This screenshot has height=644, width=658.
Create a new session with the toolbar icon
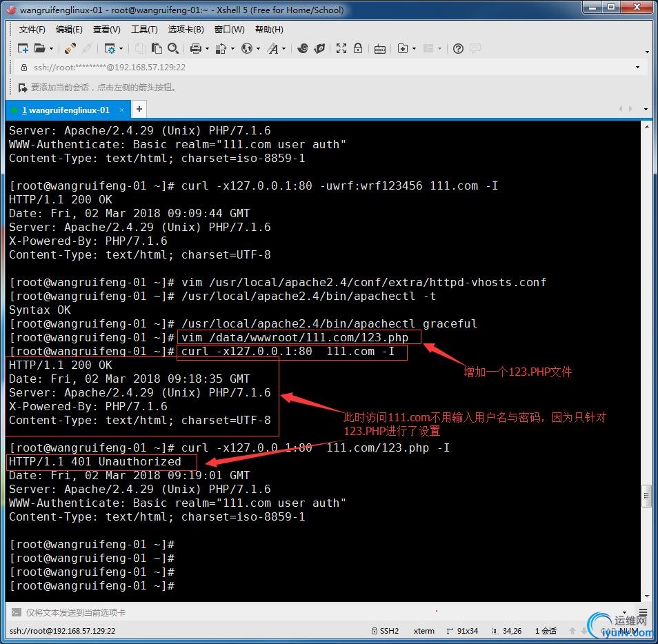23,49
